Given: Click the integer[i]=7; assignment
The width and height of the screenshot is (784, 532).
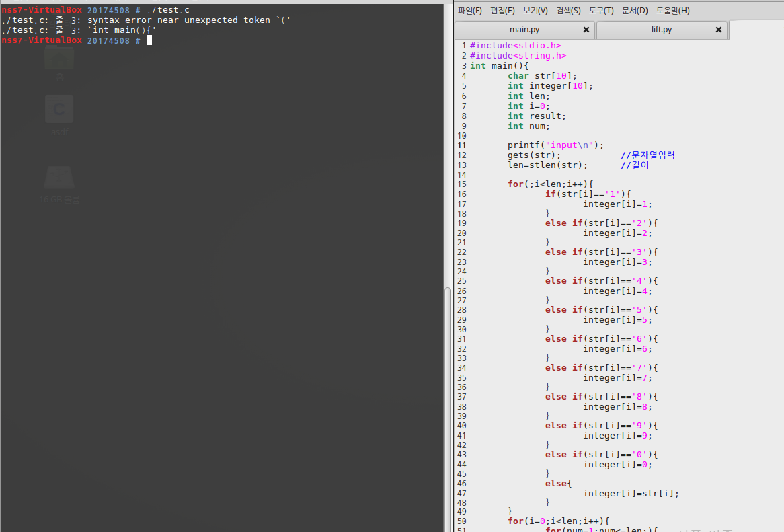Looking at the screenshot, I should tap(617, 378).
